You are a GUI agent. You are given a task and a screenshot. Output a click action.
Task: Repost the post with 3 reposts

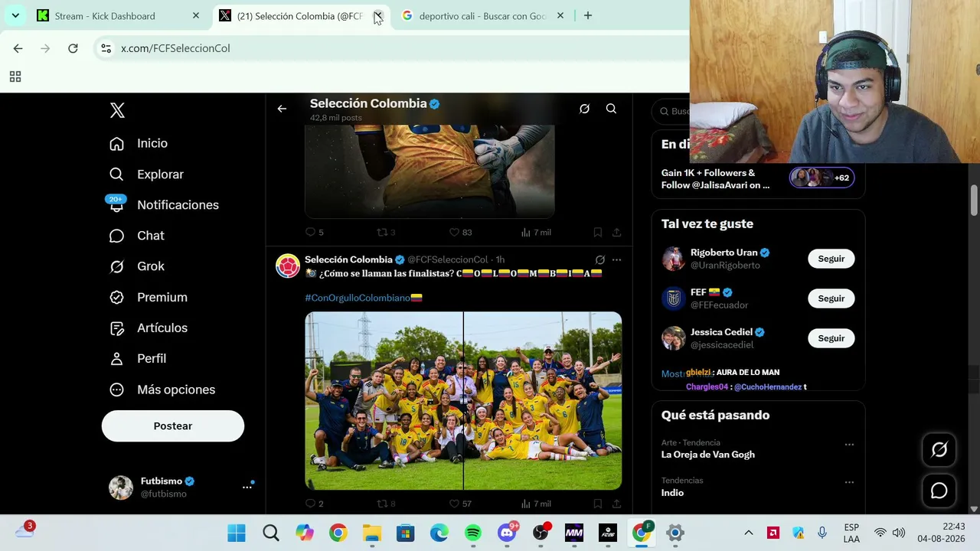pyautogui.click(x=386, y=232)
